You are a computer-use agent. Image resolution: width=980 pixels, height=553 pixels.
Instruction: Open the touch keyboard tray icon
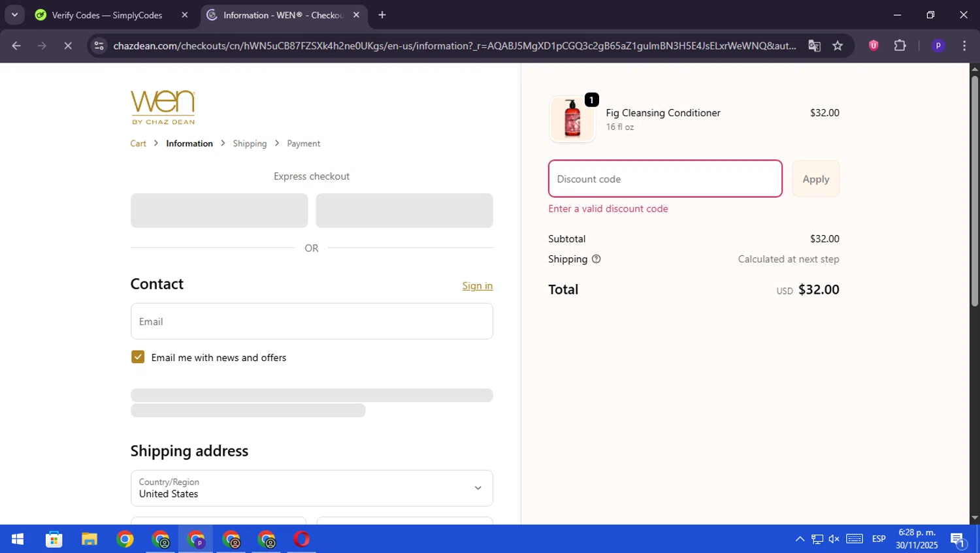tap(855, 539)
